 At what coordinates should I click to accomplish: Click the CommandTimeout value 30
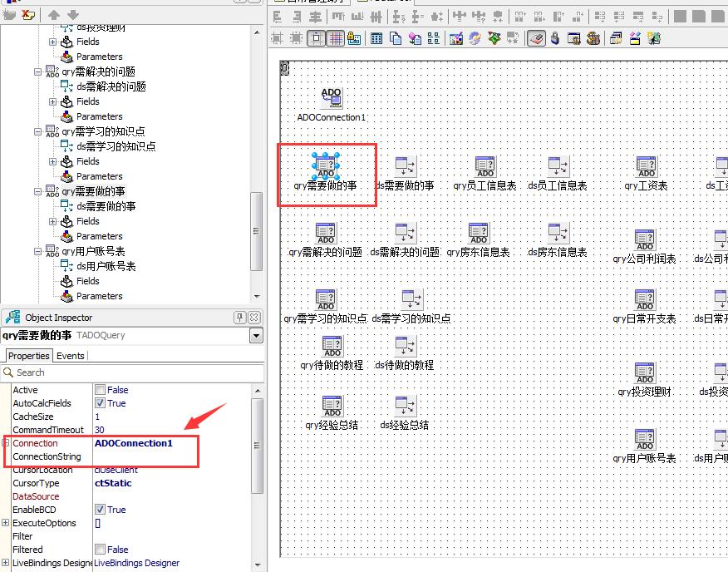pyautogui.click(x=100, y=430)
